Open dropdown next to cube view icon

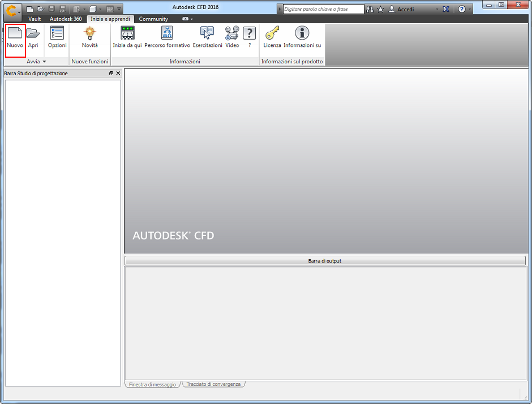tap(100, 10)
